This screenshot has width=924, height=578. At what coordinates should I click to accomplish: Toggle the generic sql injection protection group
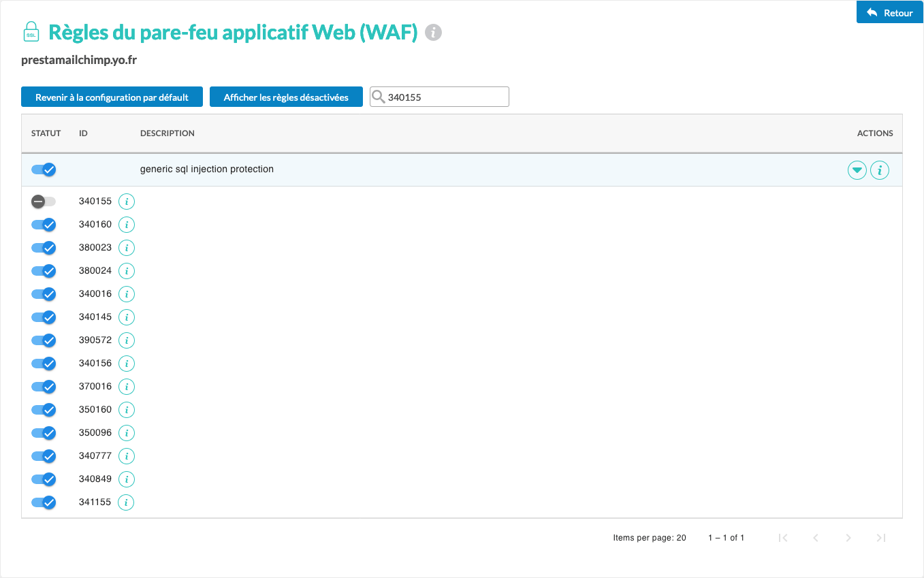(44, 170)
